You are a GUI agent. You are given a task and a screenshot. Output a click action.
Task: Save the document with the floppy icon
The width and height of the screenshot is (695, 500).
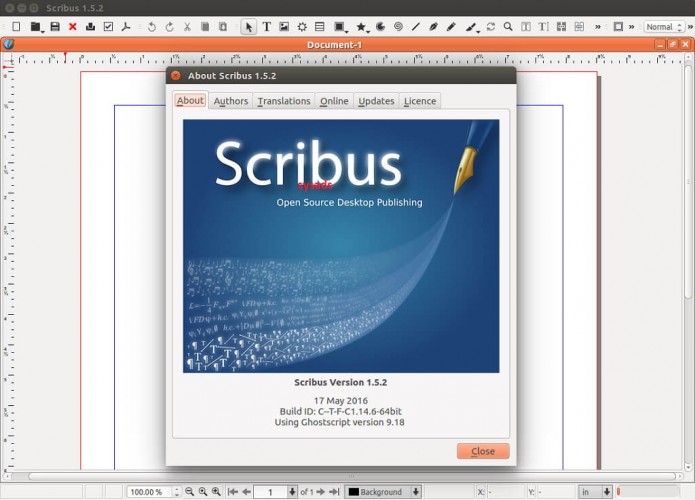55,27
